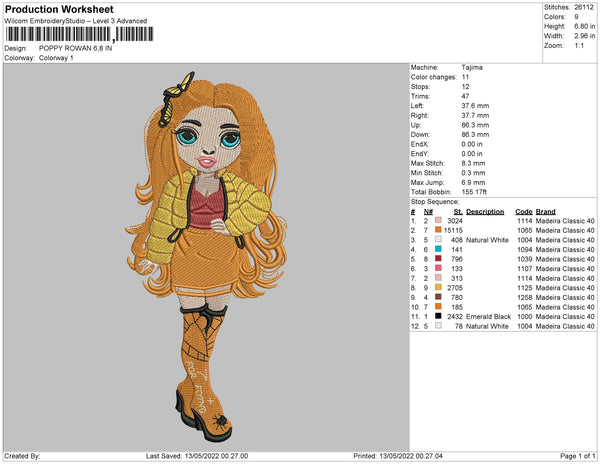Select the Machine value 'Tajima'
Screen dimensions: 600x464
click(472, 67)
